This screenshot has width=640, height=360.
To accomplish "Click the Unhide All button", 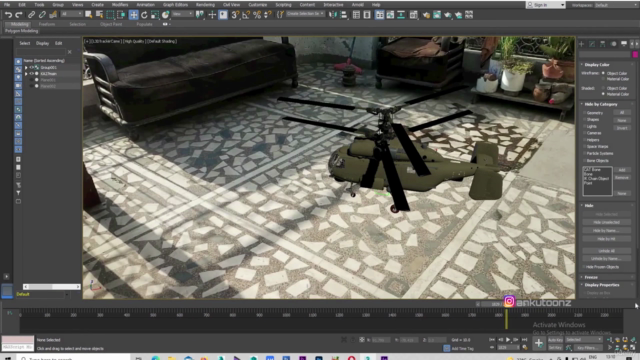I will [x=607, y=251].
